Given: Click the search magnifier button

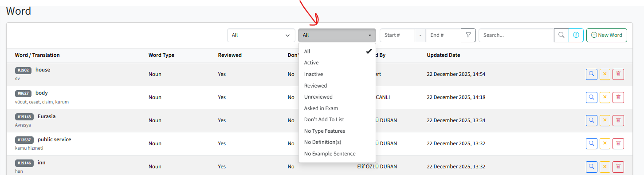Looking at the screenshot, I should click(x=562, y=35).
